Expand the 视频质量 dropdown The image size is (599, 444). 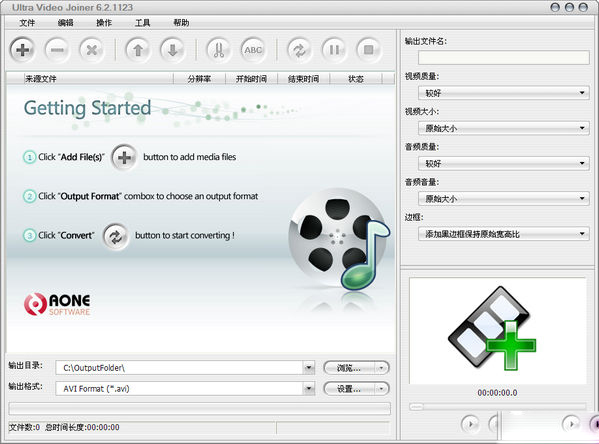coord(582,93)
